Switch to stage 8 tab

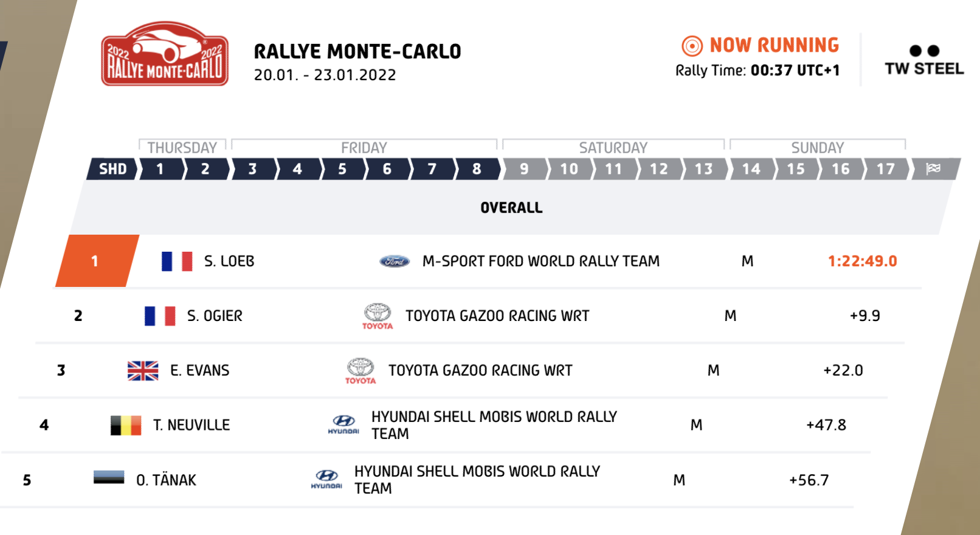click(477, 169)
